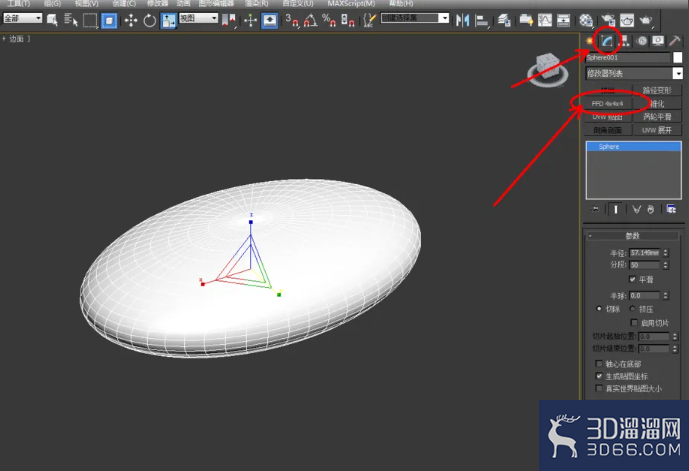Activate Select and Rotate tool

click(149, 20)
